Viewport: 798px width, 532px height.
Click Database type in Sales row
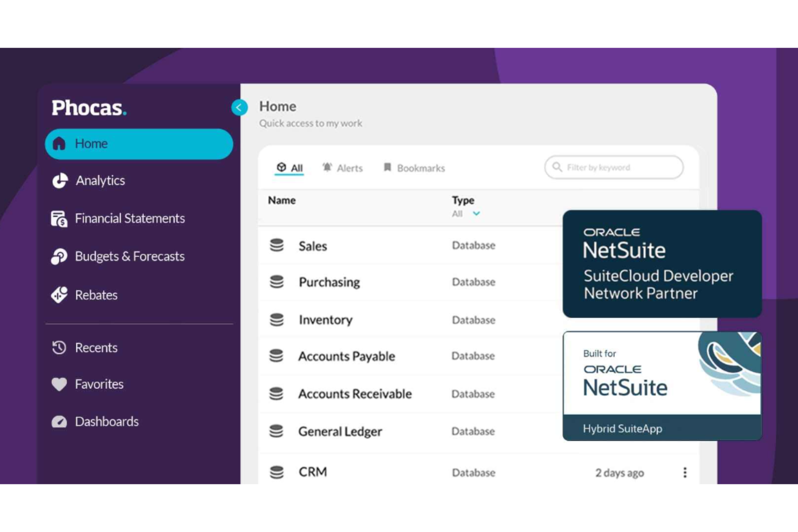coord(473,245)
